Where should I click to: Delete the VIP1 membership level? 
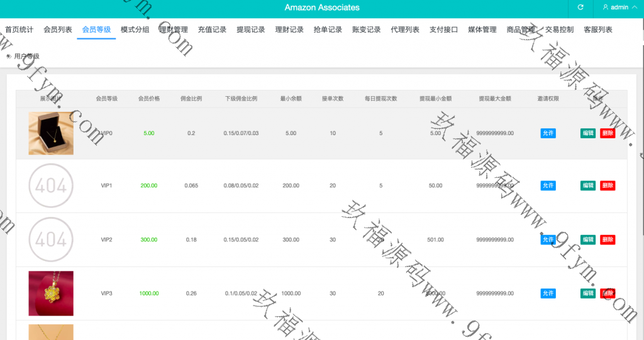point(607,186)
